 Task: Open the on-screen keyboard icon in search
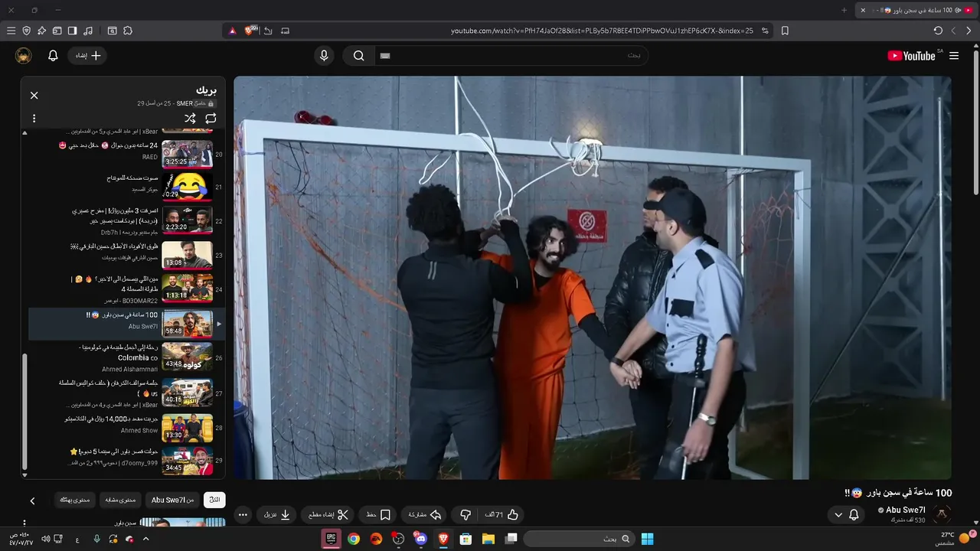(385, 56)
